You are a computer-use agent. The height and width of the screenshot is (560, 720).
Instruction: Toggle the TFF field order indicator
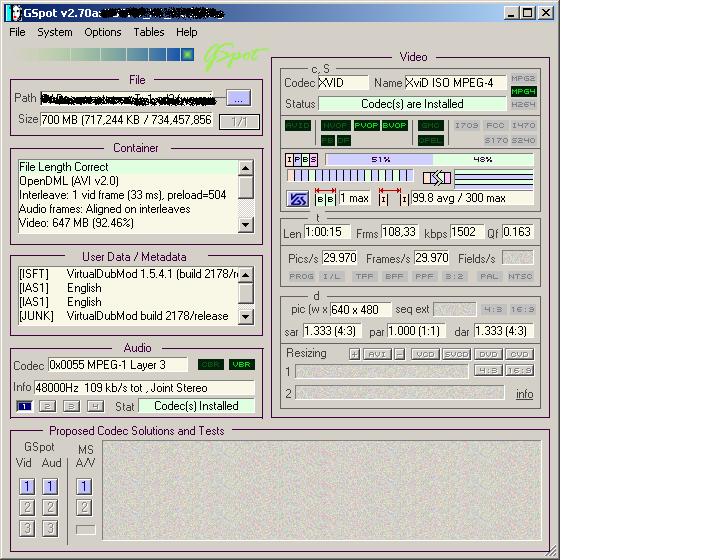(x=364, y=276)
